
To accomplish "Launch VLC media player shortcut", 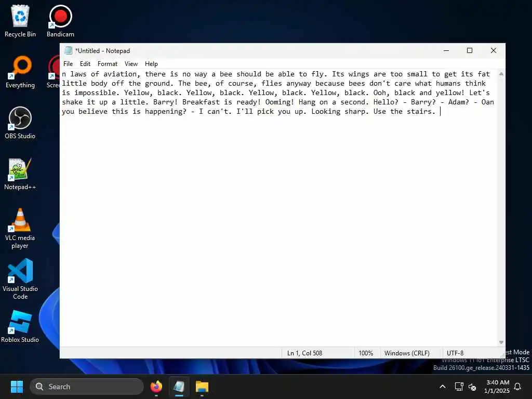I will [x=20, y=229].
